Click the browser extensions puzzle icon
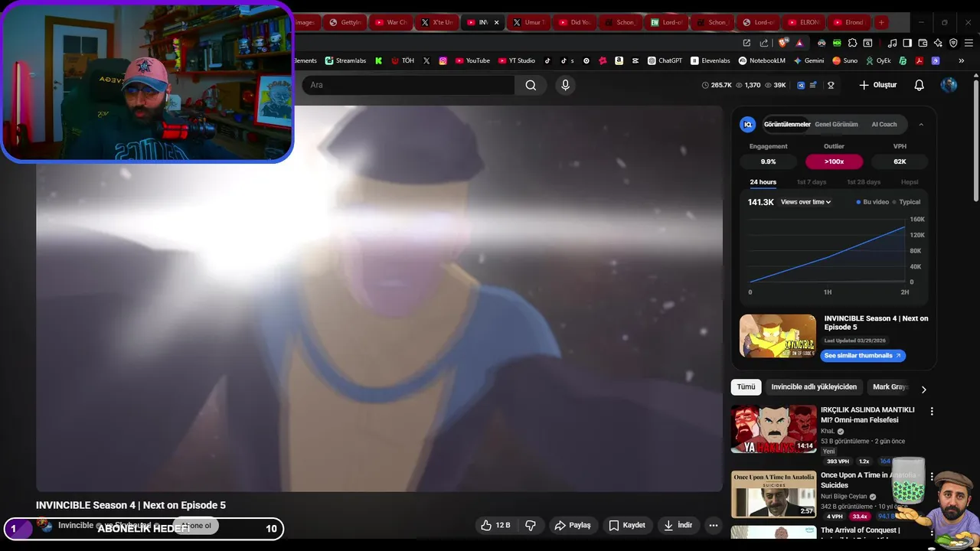 (x=852, y=43)
